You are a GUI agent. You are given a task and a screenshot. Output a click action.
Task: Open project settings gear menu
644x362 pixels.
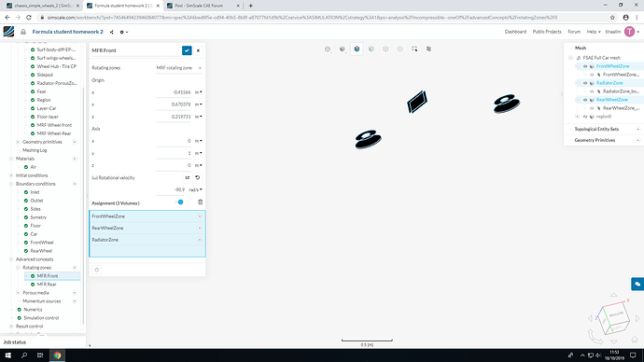[x=123, y=32]
